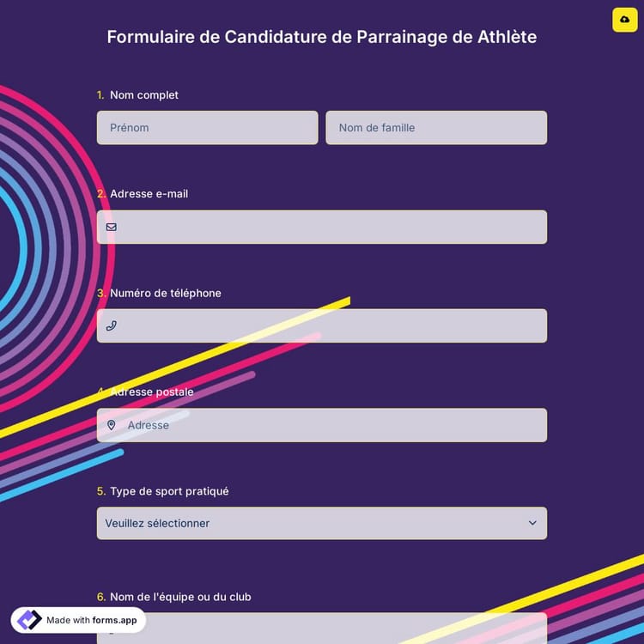Click the phone handset icon

coord(112,326)
